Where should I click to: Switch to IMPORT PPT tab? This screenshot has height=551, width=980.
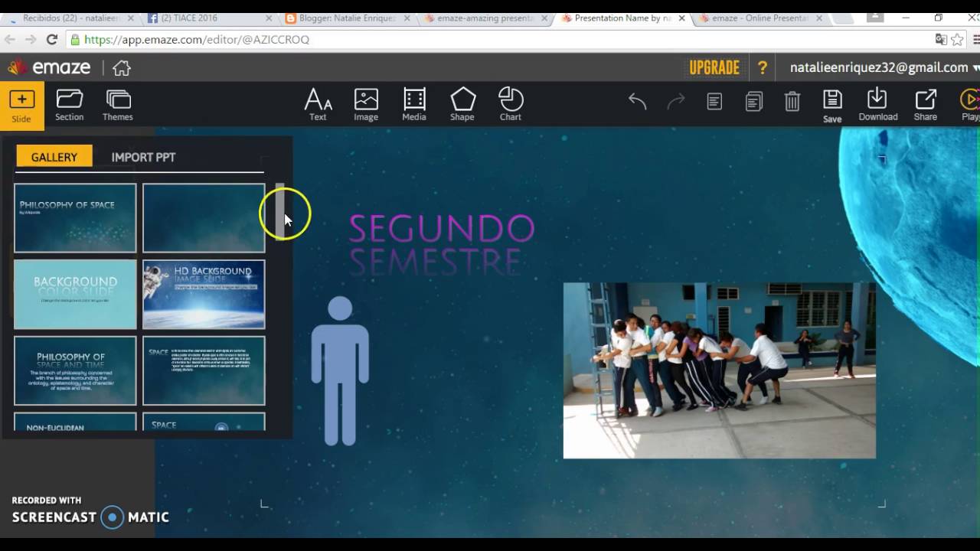pos(143,157)
